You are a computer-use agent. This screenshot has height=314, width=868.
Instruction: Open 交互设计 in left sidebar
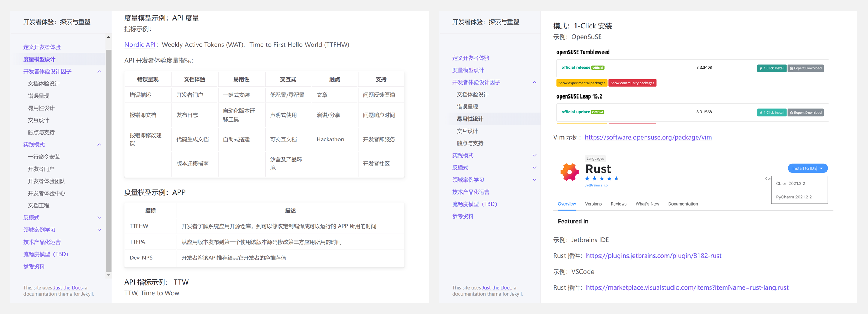[39, 120]
